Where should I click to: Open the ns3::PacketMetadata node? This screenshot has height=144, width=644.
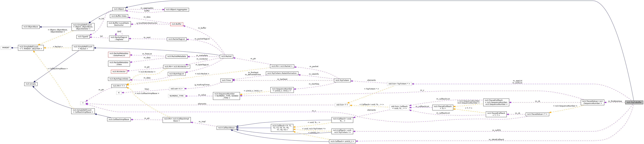tap(176, 57)
